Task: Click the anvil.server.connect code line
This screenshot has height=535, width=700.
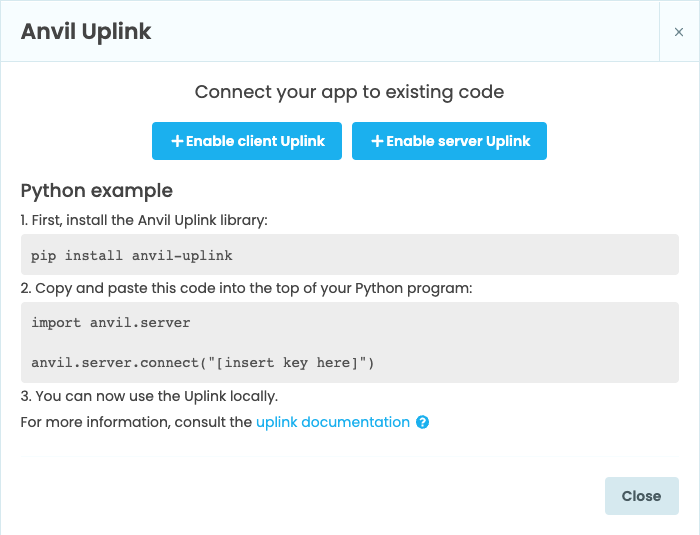Action: point(202,362)
